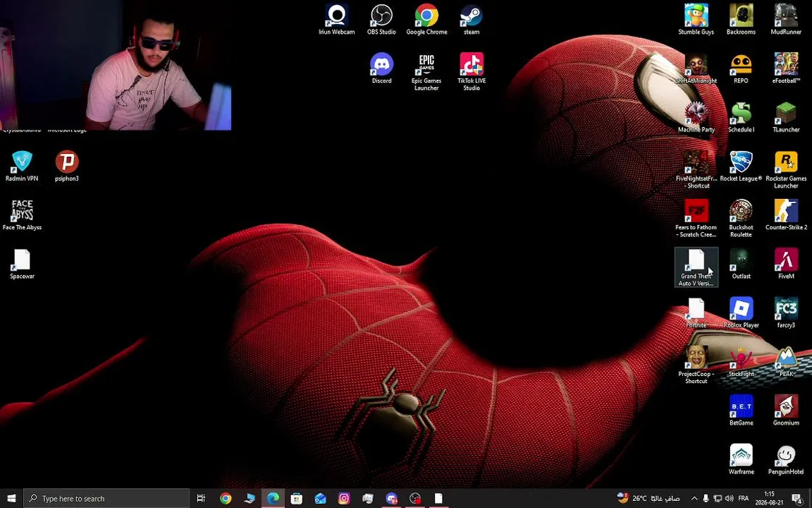812x508 pixels.
Task: Click the MudRunner game shortcut
Action: click(786, 20)
